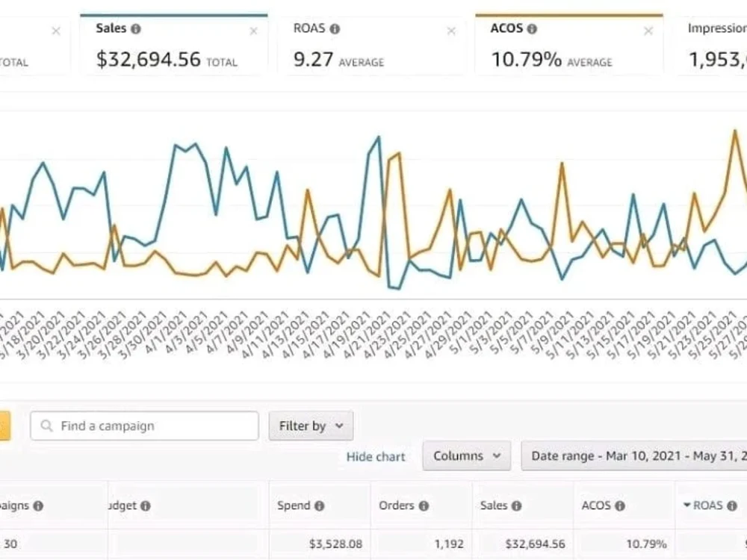Sort table by Spend column header

click(294, 505)
